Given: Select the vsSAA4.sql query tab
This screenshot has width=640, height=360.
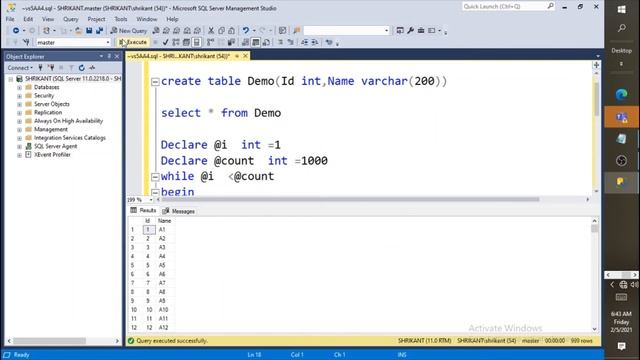Looking at the screenshot, I should click(x=179, y=56).
